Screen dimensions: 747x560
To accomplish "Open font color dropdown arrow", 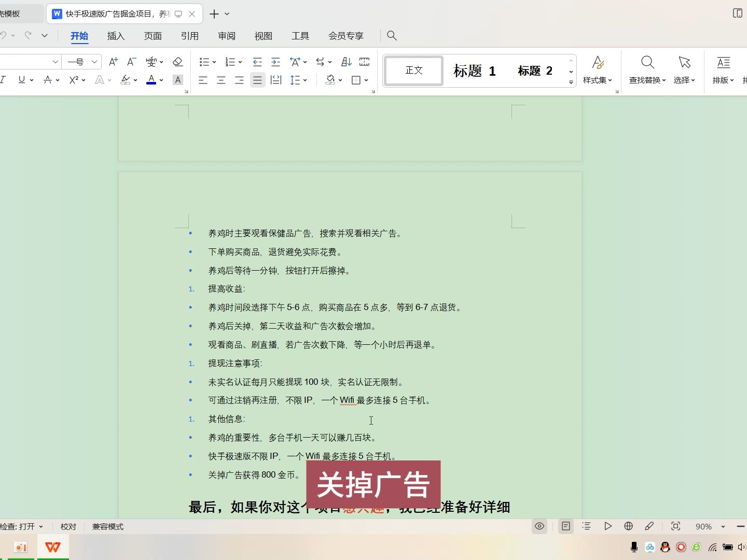I will 161,80.
